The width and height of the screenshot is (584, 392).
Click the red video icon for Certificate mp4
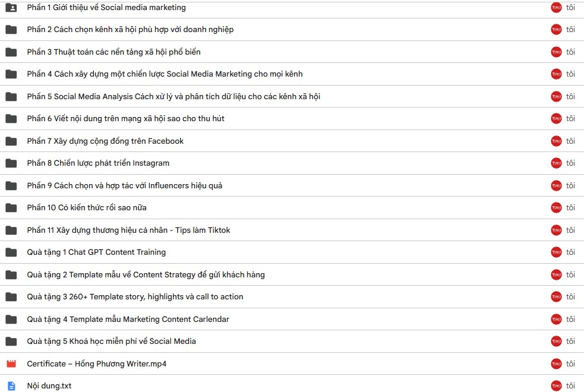pyautogui.click(x=11, y=363)
